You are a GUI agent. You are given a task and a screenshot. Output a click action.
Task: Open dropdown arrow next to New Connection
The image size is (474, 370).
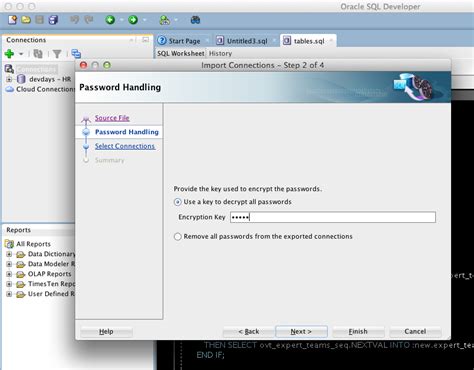tap(21, 54)
